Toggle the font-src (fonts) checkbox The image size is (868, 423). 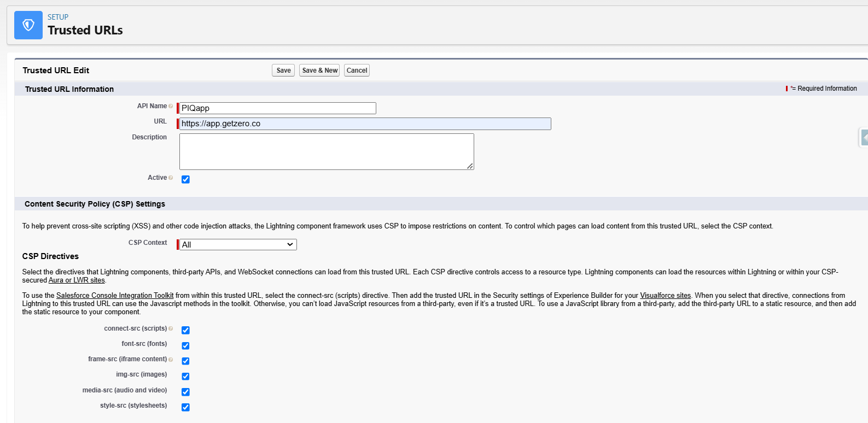click(185, 345)
